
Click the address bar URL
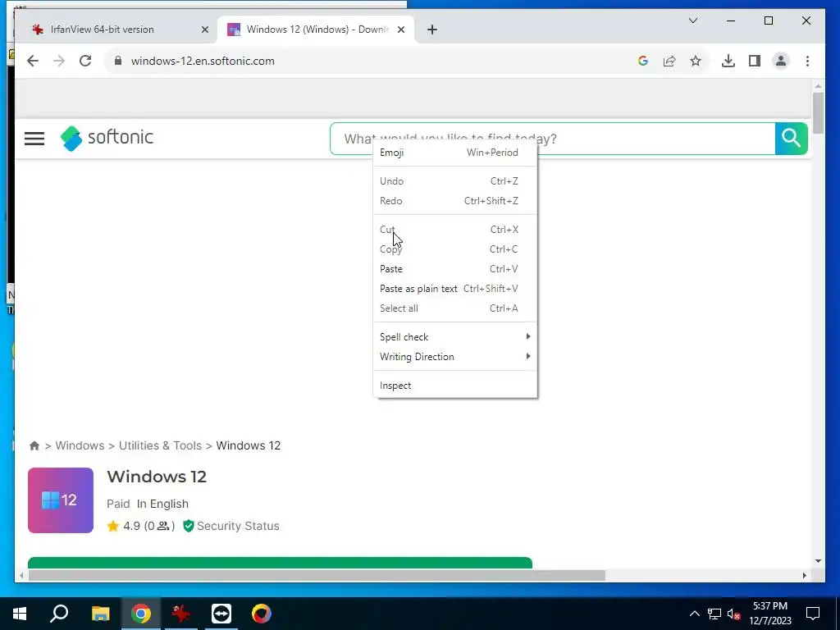pos(203,61)
